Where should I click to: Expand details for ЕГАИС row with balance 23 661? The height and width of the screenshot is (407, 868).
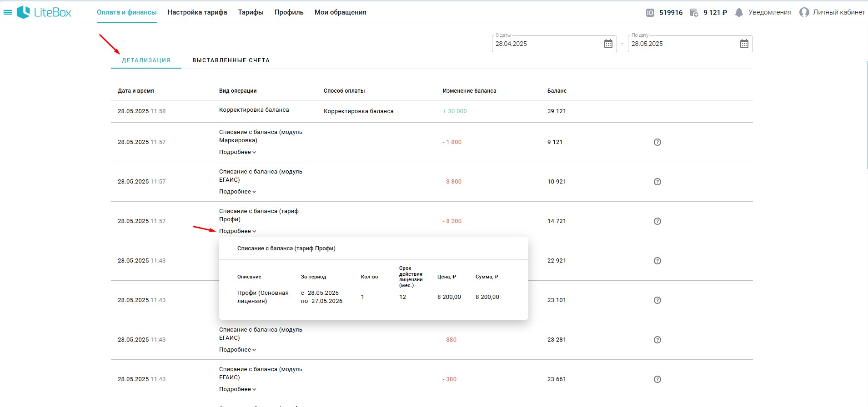coord(237,389)
